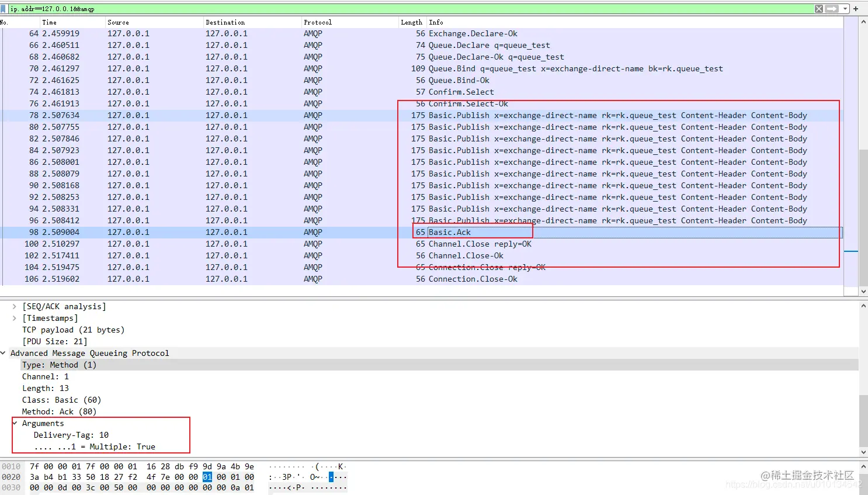
Task: Select packet 66 Queue.Declare q=queue_test
Action: [x=422, y=46]
